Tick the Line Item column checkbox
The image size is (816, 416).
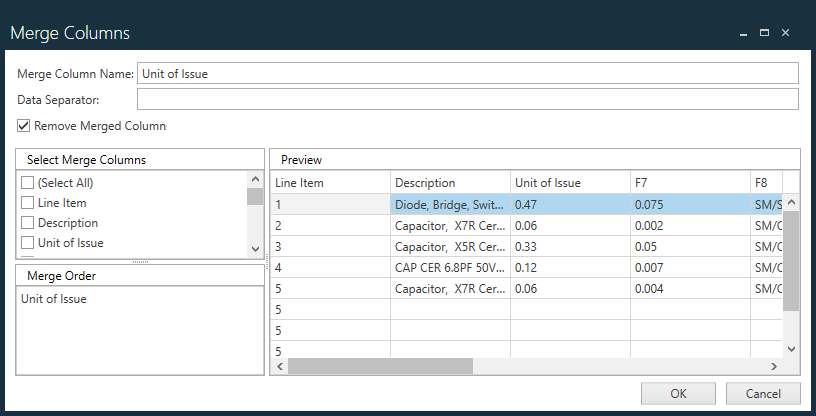[x=28, y=203]
